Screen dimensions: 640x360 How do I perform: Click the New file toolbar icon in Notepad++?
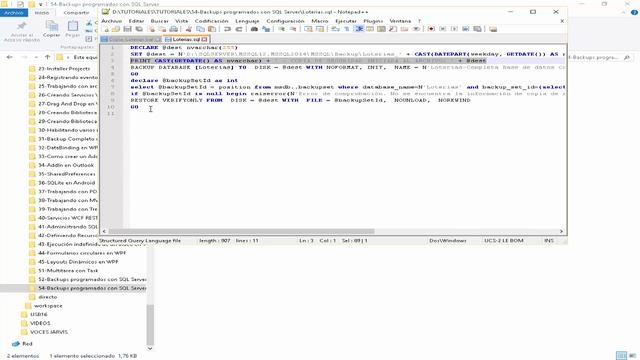[106, 29]
